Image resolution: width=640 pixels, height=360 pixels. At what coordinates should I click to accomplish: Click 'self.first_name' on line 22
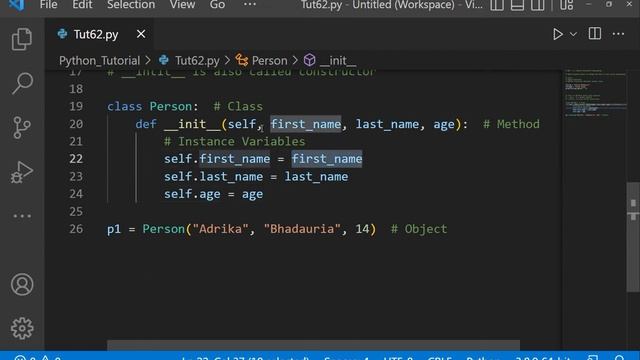(217, 159)
